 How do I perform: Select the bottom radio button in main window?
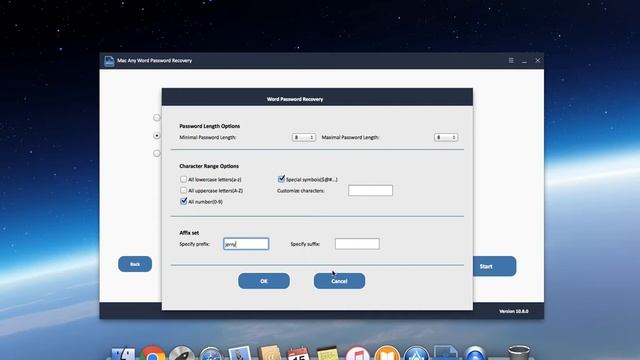(x=157, y=153)
